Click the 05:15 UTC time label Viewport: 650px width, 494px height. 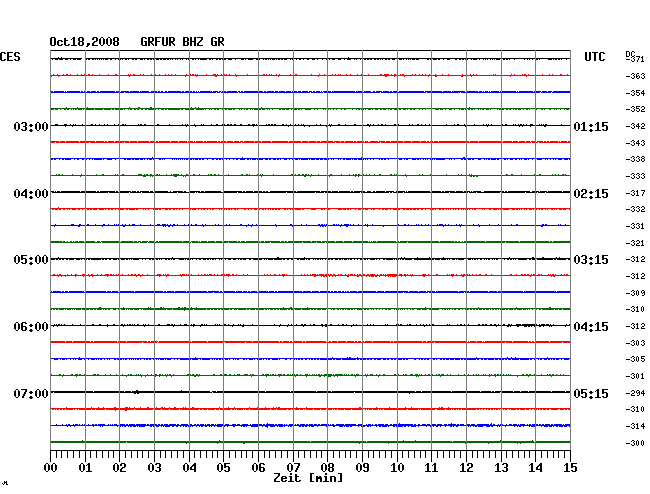(x=591, y=393)
